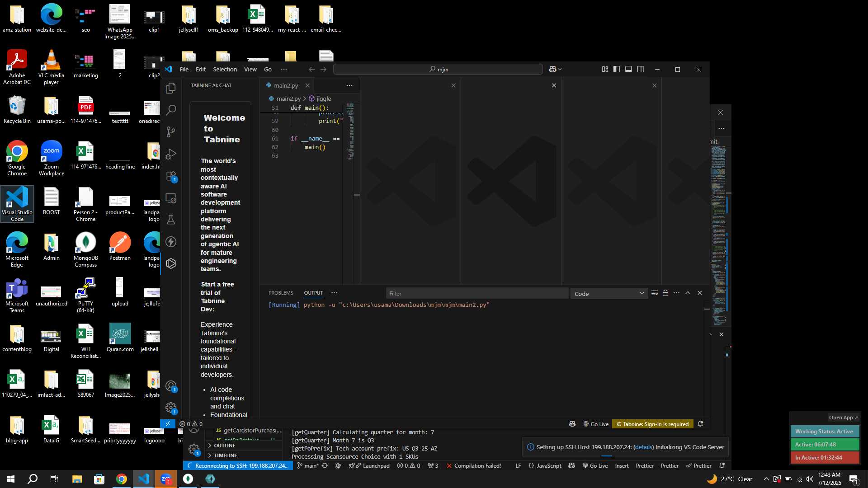The height and width of the screenshot is (488, 868).
Task: Open output panel more actions
Action: click(676, 293)
